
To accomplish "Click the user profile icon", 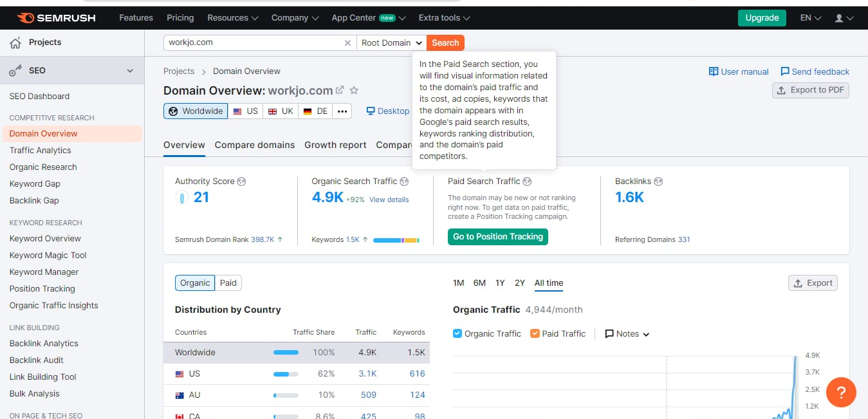I will coord(839,18).
